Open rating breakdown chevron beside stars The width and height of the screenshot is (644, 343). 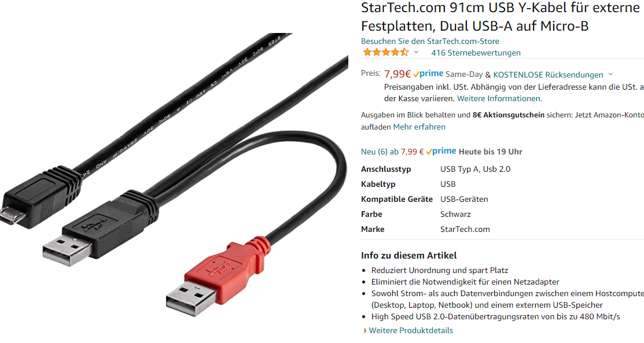click(x=416, y=53)
